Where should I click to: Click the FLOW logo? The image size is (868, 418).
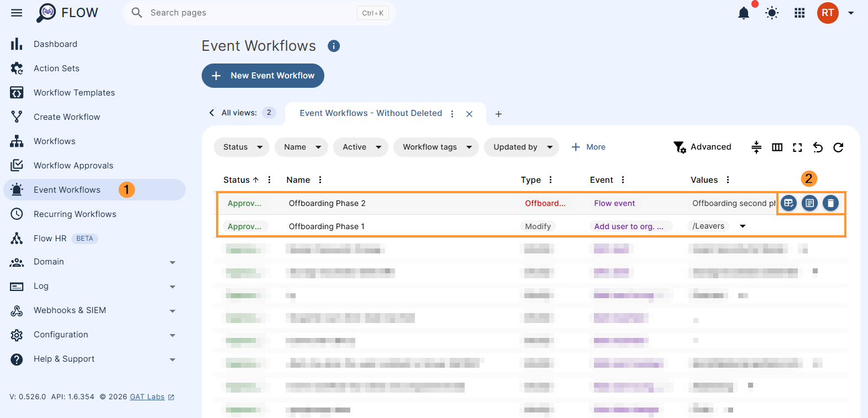tap(67, 13)
